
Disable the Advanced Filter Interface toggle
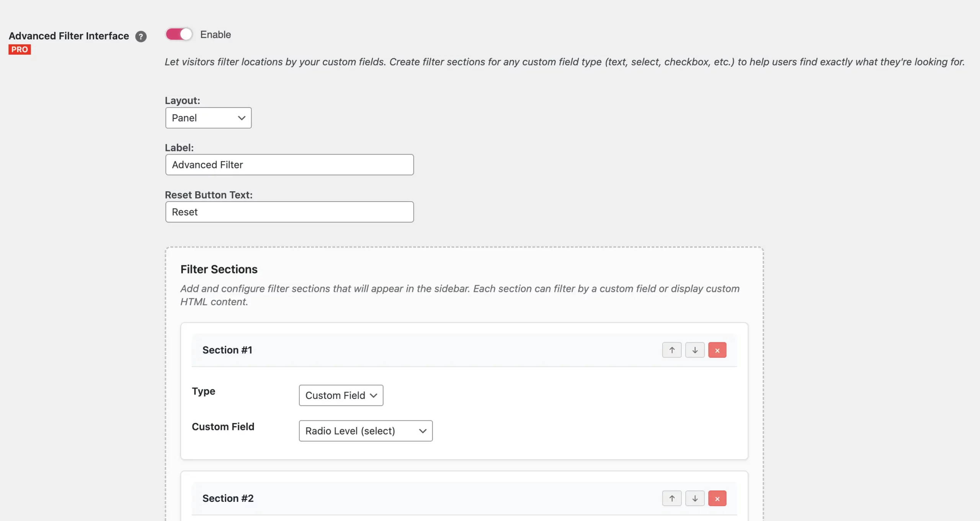pyautogui.click(x=179, y=34)
